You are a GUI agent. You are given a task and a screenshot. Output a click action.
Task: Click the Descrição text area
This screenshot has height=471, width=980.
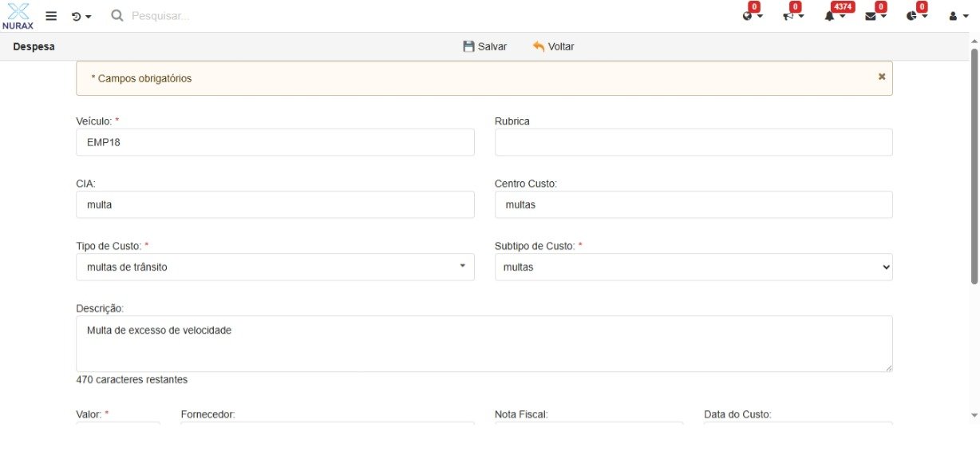click(x=484, y=343)
